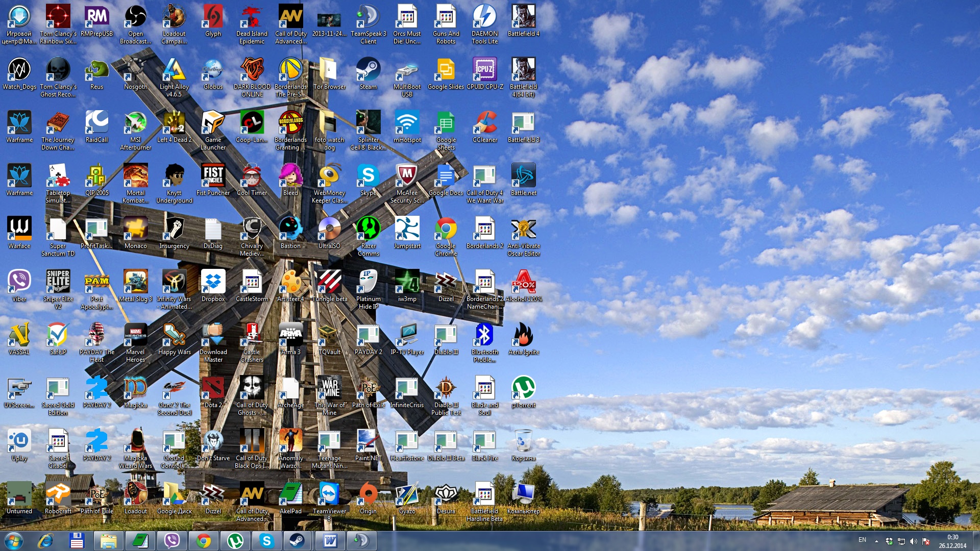
Task: Open the µTorrent desktop icon
Action: (523, 392)
